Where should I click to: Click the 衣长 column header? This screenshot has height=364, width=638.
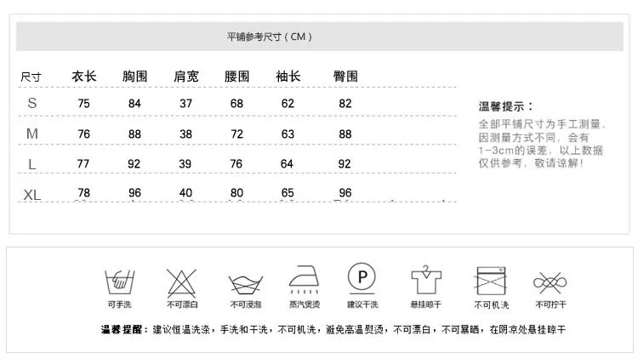click(x=84, y=76)
